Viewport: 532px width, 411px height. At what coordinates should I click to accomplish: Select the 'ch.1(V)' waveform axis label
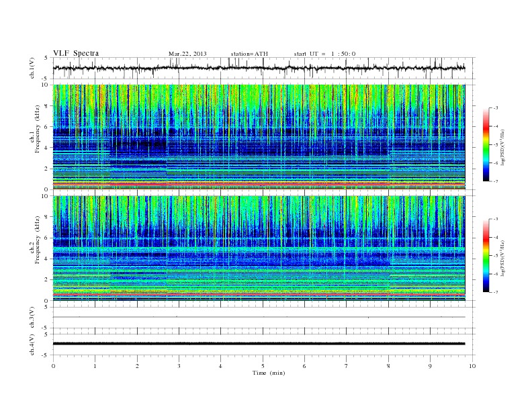tap(32, 68)
